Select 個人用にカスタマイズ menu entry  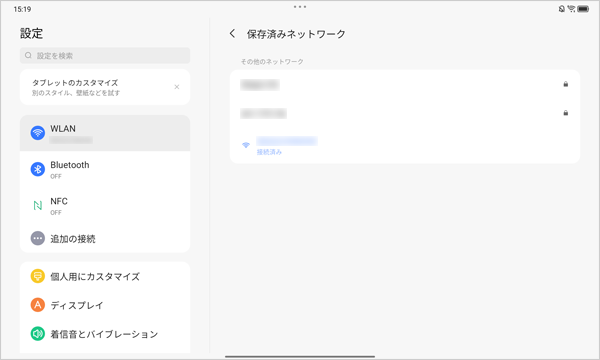pos(105,276)
